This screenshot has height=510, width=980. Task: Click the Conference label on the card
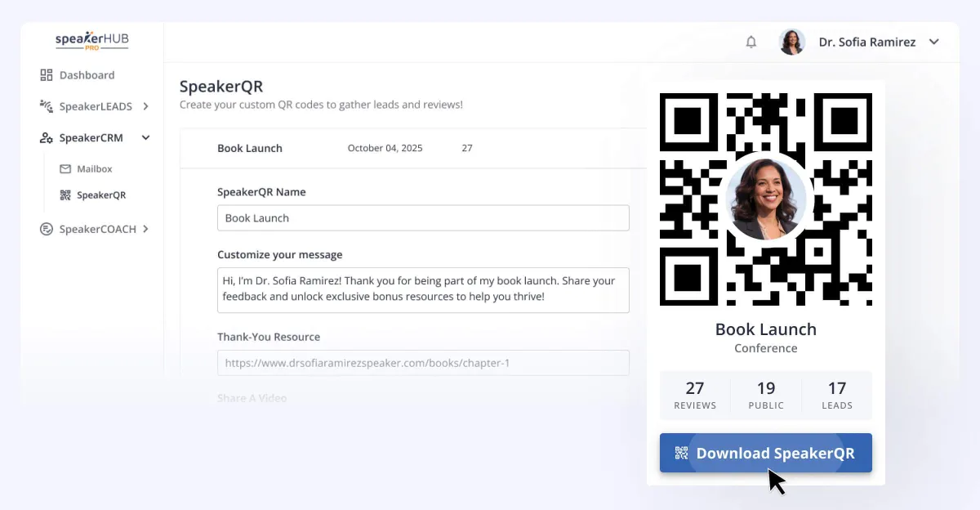[766, 348]
